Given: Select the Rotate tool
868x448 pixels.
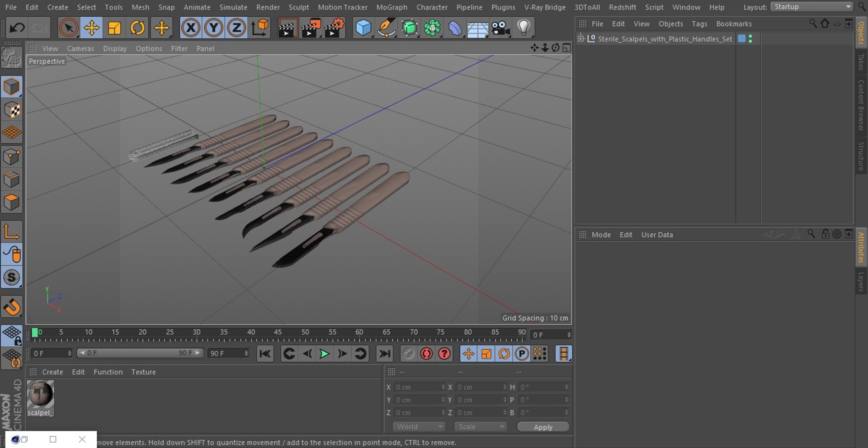Looking at the screenshot, I should coord(137,28).
